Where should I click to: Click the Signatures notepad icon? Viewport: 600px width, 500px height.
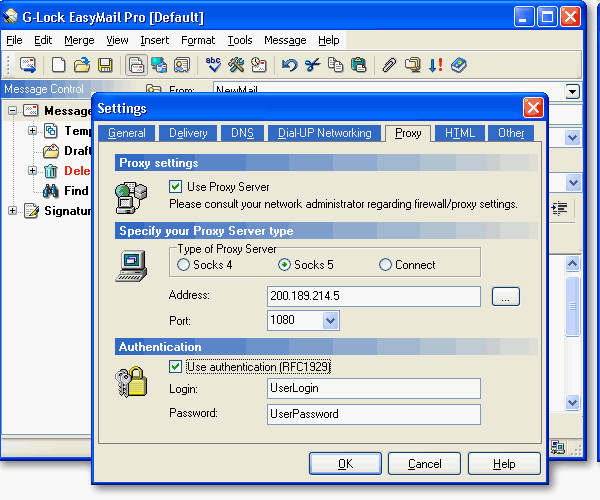click(x=31, y=210)
